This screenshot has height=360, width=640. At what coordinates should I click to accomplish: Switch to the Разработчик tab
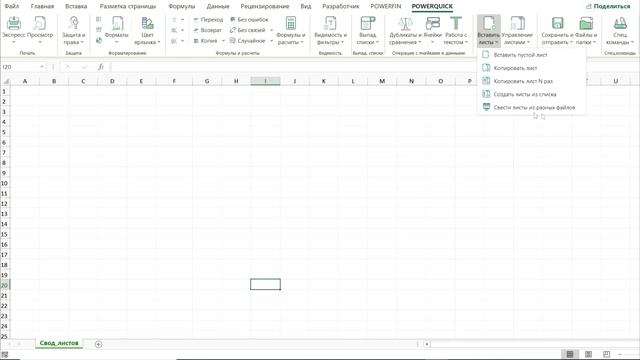point(341,7)
